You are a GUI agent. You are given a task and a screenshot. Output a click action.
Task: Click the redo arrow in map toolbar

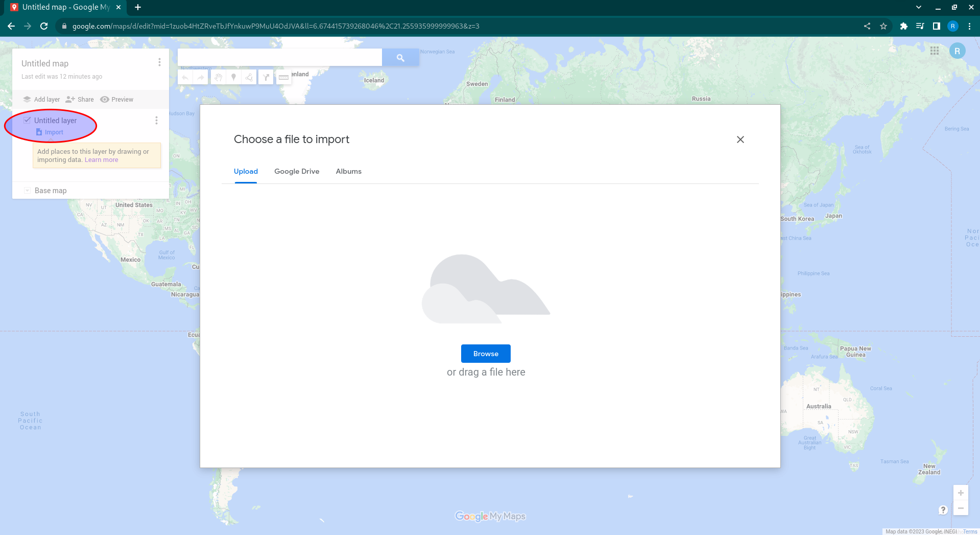(201, 77)
